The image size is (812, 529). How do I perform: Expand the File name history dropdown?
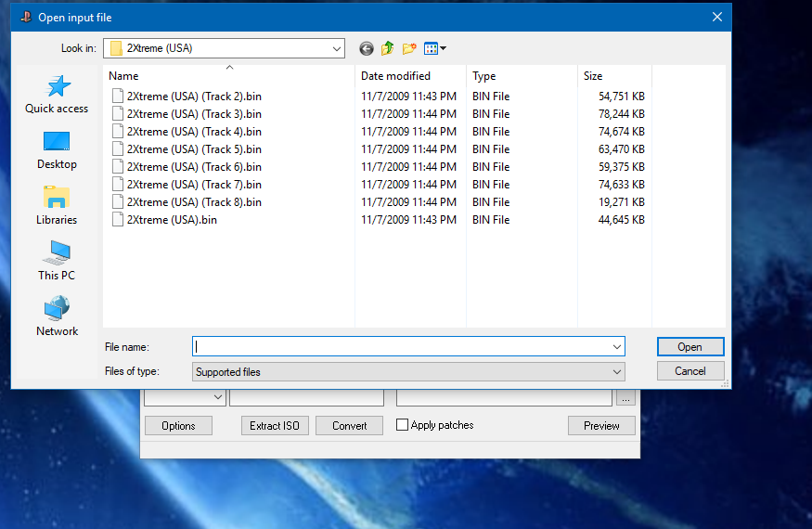pyautogui.click(x=617, y=346)
